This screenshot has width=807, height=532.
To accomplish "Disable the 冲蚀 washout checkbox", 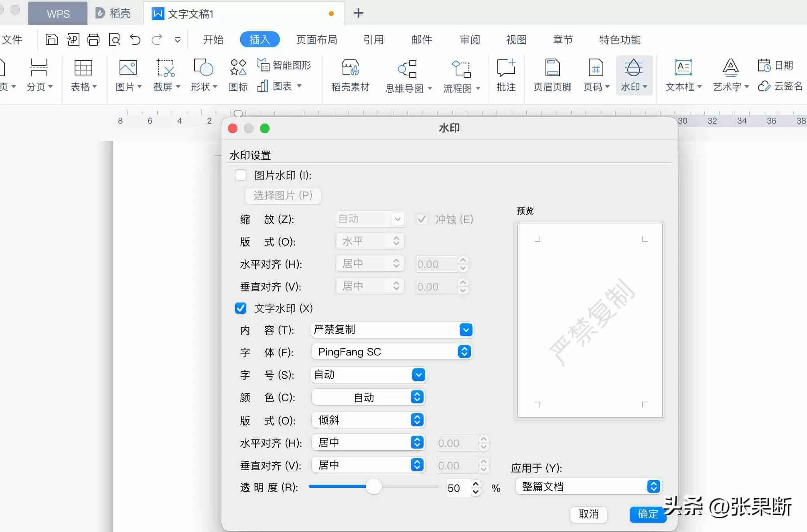I will pos(422,219).
